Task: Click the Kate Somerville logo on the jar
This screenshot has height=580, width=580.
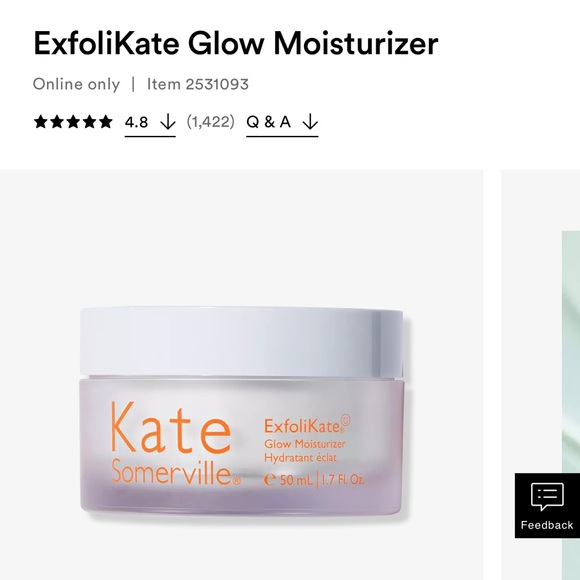Action: point(176,444)
